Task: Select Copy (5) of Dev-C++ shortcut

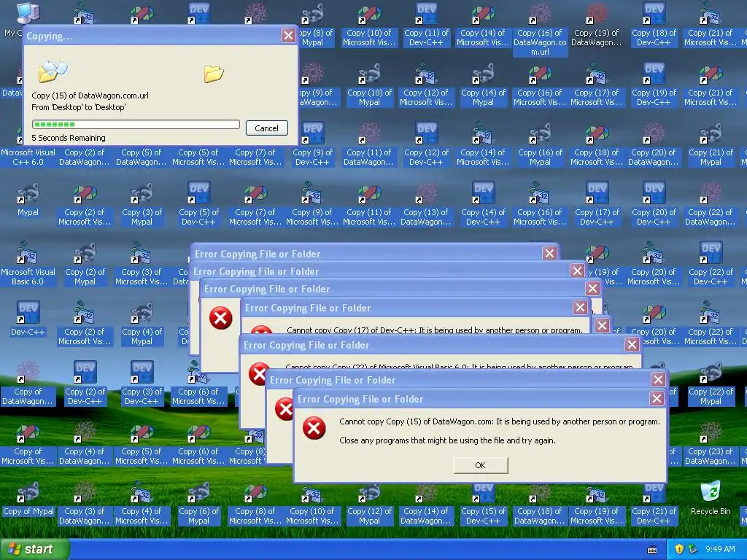Action: pyautogui.click(x=198, y=205)
